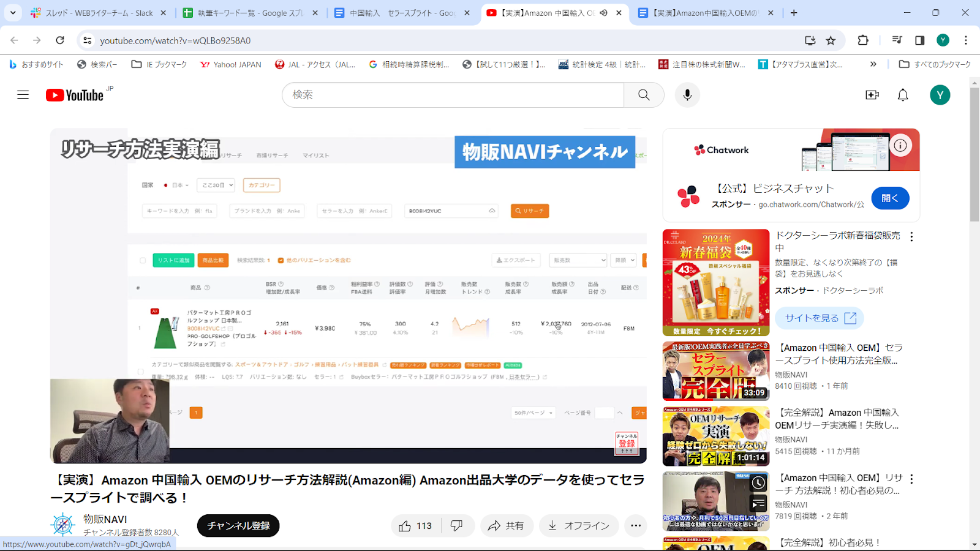
Task: Open the 統計検定 4級 bookmark
Action: (602, 64)
